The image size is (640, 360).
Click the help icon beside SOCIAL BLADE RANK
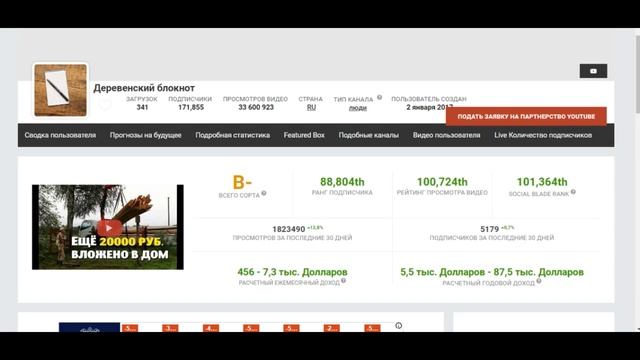pos(573,192)
